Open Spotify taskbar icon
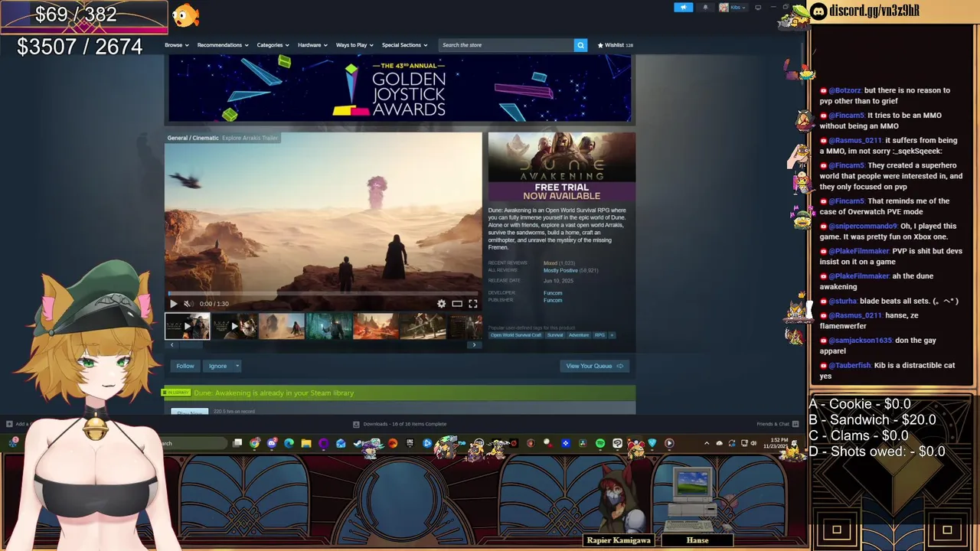This screenshot has width=980, height=551. pos(600,443)
